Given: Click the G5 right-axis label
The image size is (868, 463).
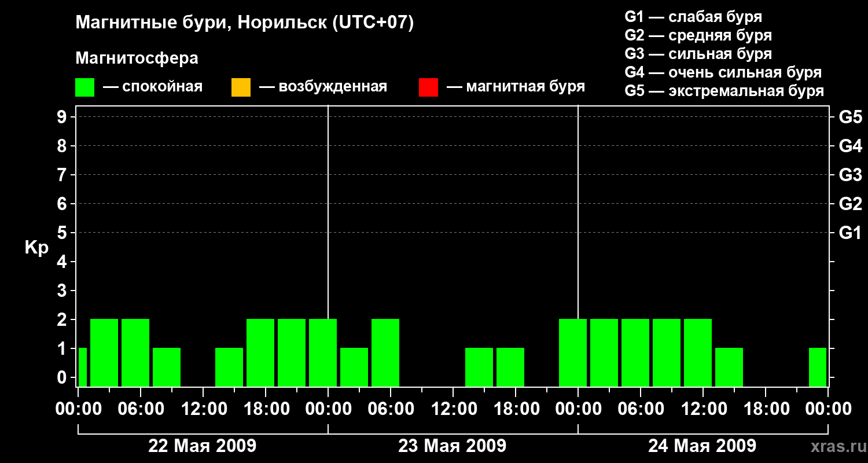Looking at the screenshot, I should click(851, 117).
